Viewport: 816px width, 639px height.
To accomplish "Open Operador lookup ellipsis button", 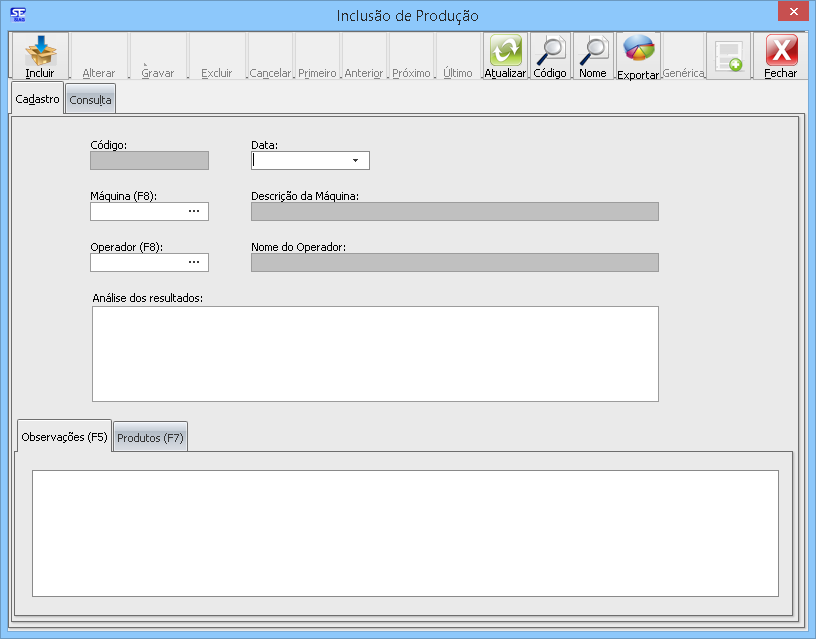I will click(194, 262).
